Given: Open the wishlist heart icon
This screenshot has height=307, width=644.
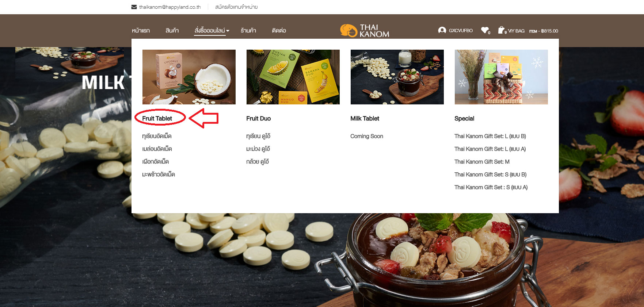Looking at the screenshot, I should coord(485,30).
